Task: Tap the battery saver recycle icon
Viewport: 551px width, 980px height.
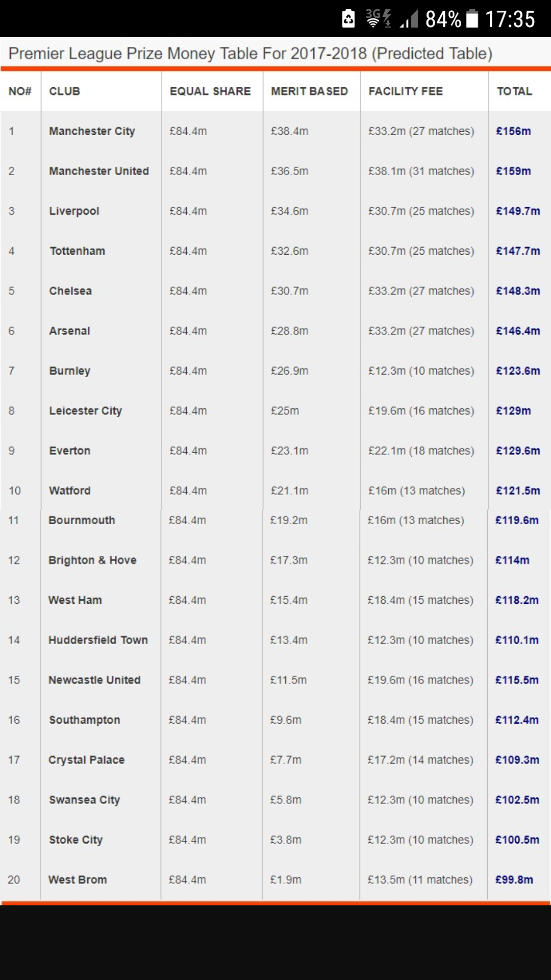Action: pyautogui.click(x=348, y=19)
